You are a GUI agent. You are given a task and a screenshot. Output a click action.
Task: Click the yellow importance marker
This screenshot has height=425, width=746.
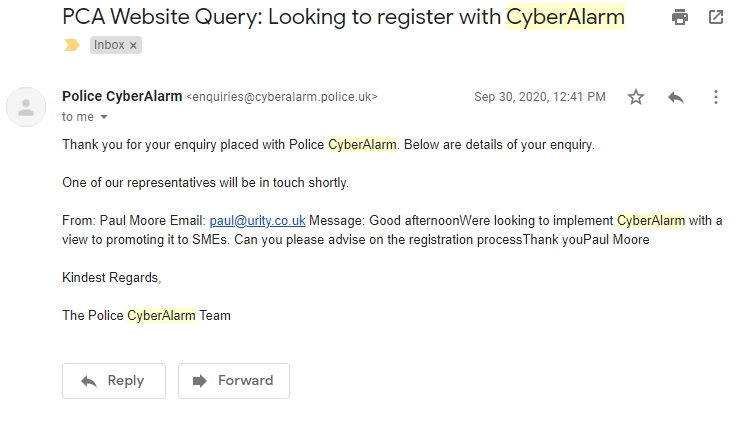[71, 45]
